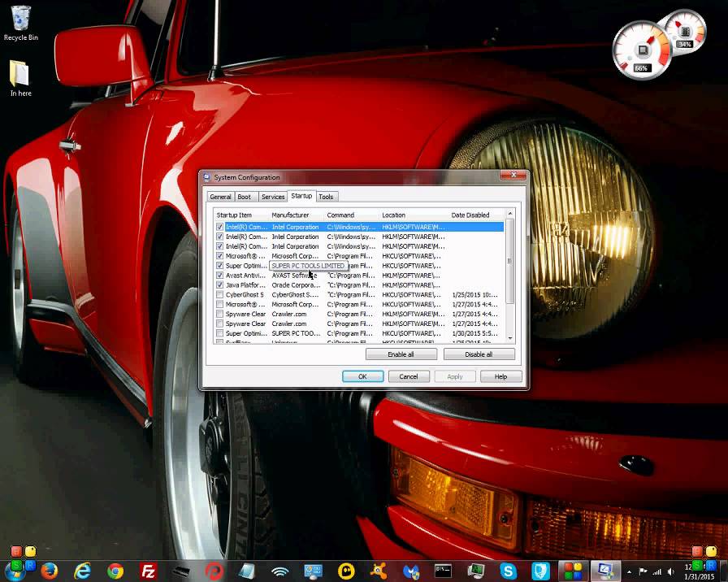
Task: Open the blue Malwarebytes taskbar icon
Action: tap(411, 571)
